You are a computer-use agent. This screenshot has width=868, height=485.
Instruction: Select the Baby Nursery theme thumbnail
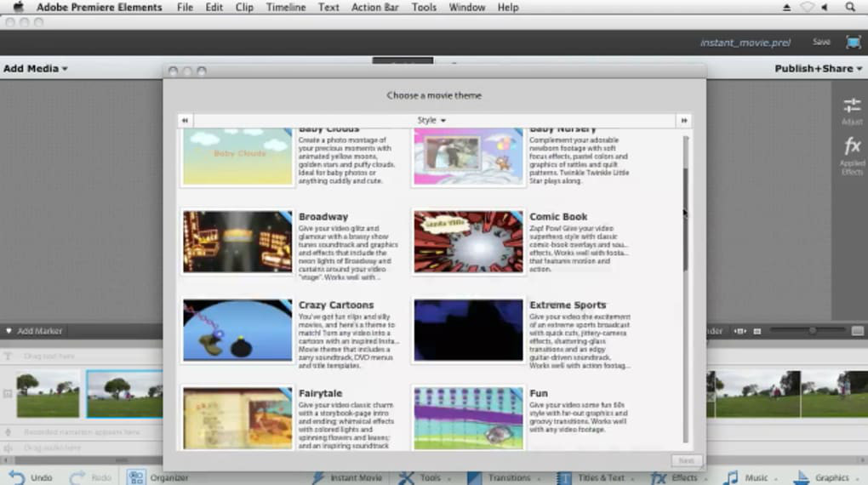point(468,157)
